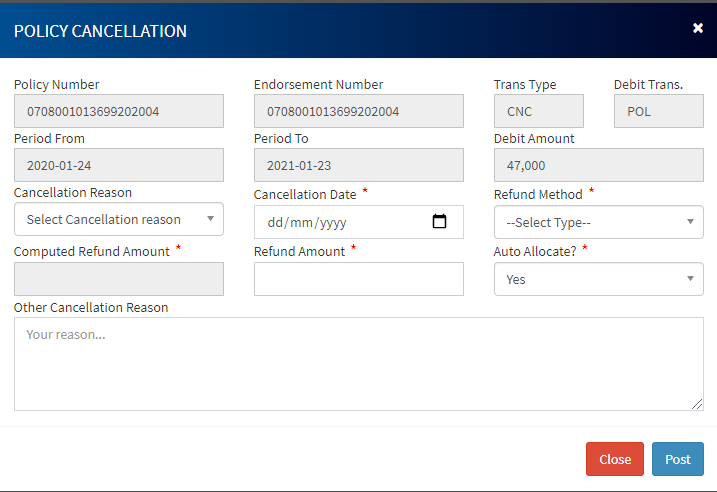Select the Trans Type field showing CNC

tap(538, 111)
